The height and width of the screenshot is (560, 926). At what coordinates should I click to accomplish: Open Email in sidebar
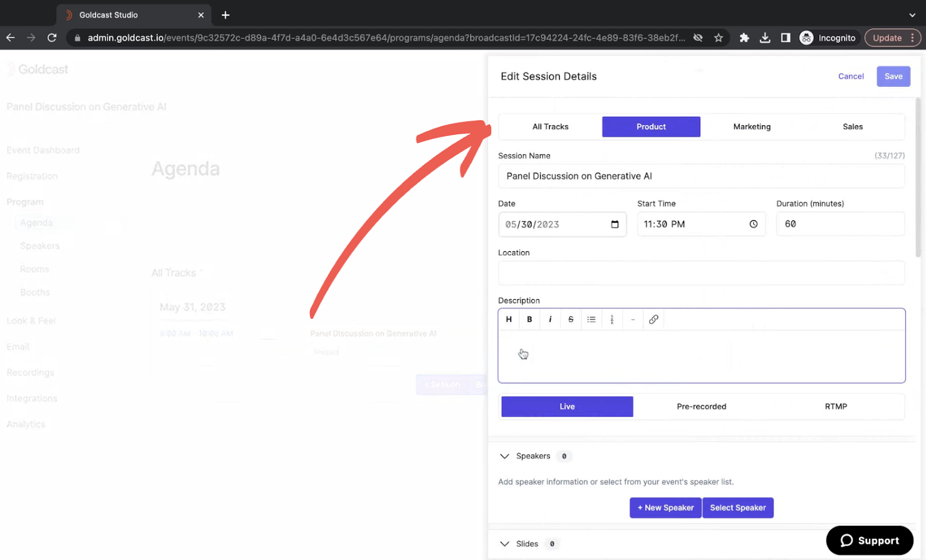[18, 347]
